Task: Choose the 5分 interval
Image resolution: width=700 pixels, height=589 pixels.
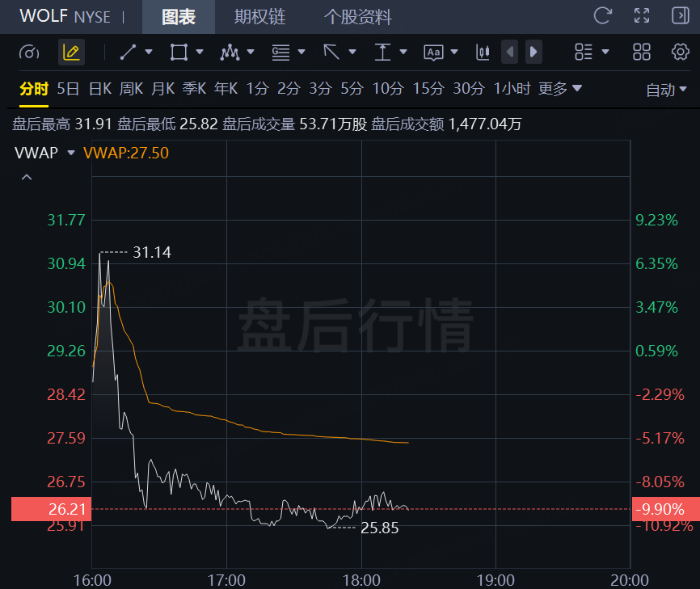Action: (x=352, y=88)
